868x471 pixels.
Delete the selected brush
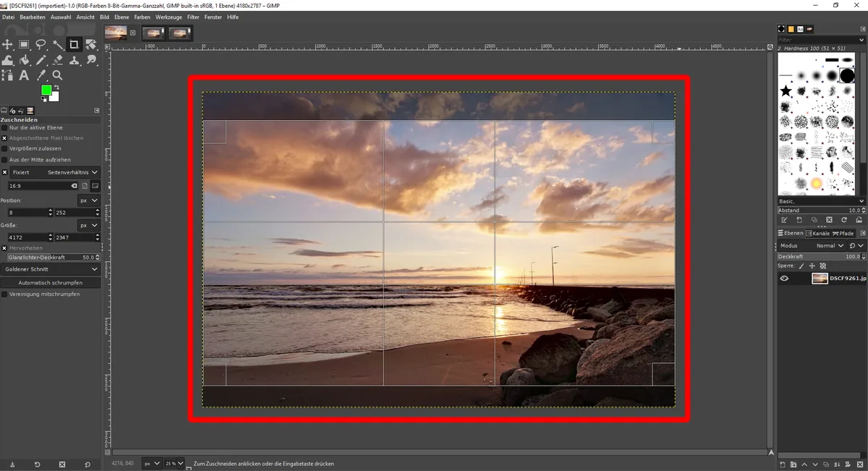coord(829,219)
